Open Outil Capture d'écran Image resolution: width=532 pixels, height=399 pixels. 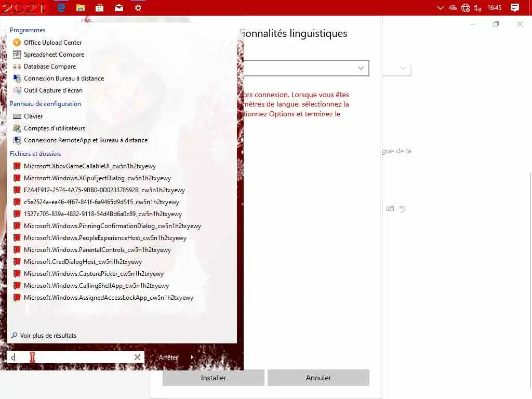coord(54,90)
